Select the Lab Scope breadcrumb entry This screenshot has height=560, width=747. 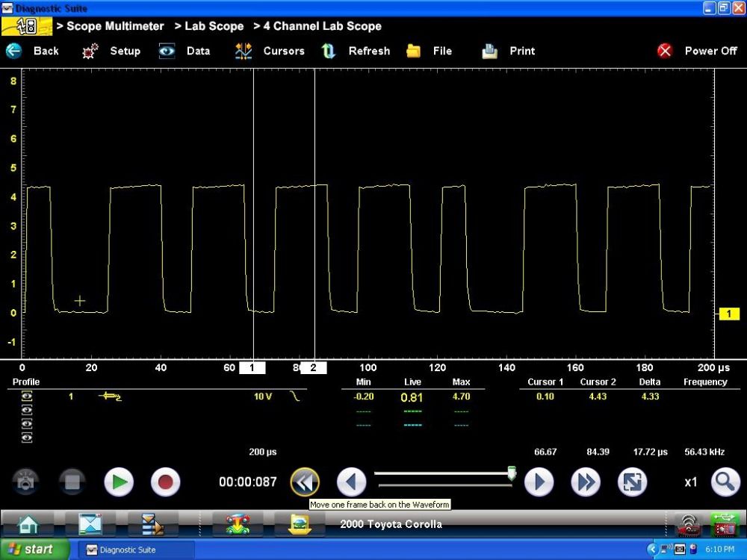(x=213, y=26)
